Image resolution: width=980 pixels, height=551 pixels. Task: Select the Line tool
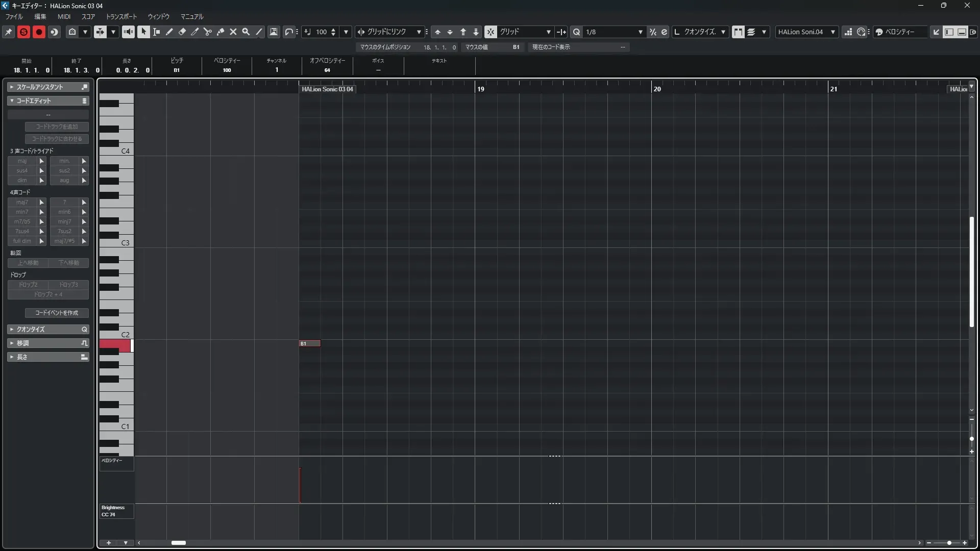click(259, 32)
